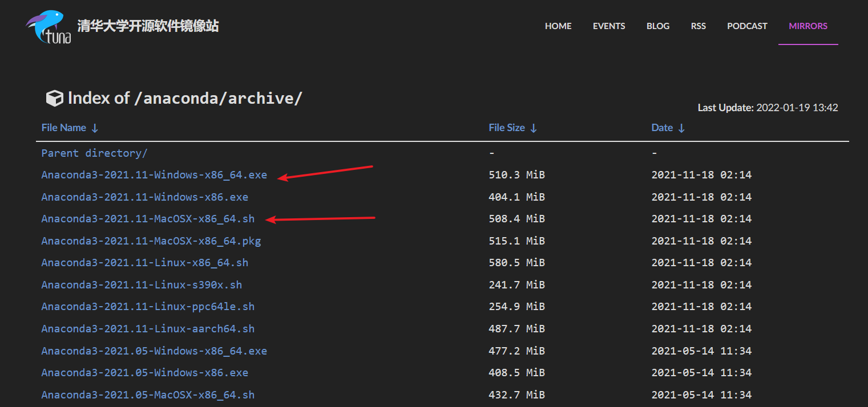
Task: Open the RSS nav item
Action: 699,26
